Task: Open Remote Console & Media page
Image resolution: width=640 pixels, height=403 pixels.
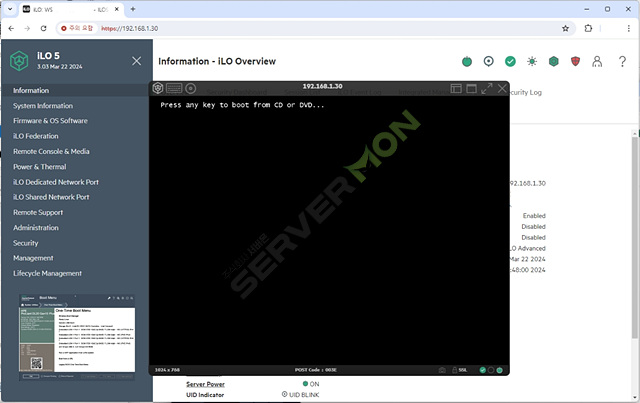Action: pyautogui.click(x=51, y=151)
